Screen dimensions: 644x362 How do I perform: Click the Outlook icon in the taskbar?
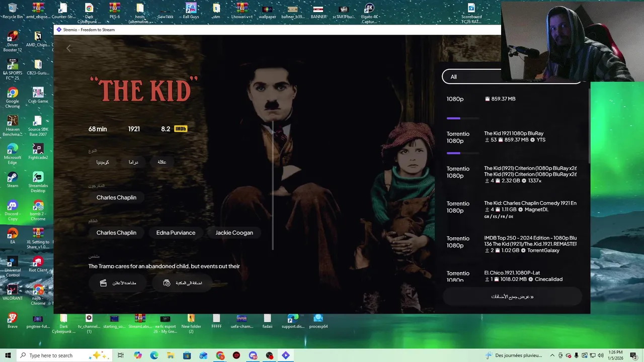(x=203, y=355)
